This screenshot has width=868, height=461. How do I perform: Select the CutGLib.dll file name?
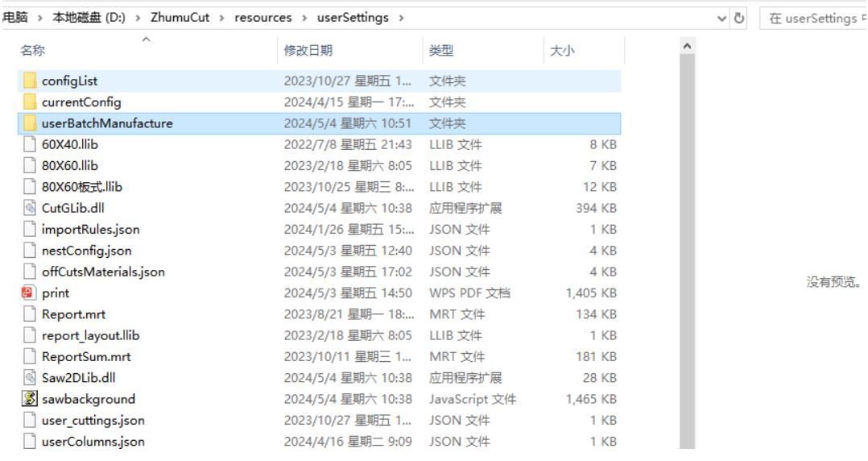click(73, 208)
